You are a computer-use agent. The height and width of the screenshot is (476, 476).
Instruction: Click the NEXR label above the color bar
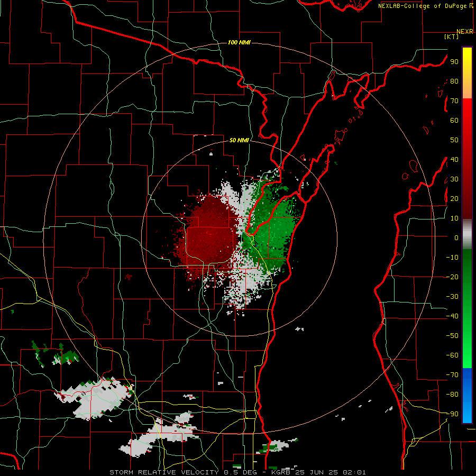tap(464, 32)
